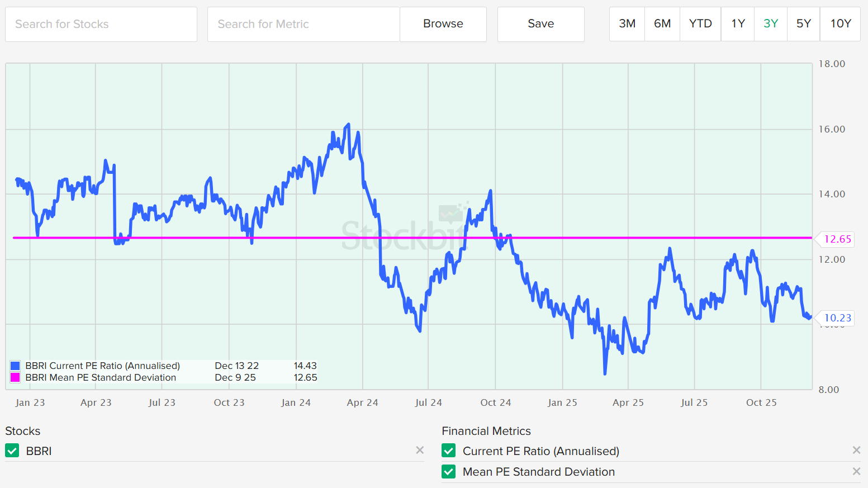This screenshot has width=868, height=488.
Task: Toggle Mean PE Standard Deviation checkbox
Action: 448,472
